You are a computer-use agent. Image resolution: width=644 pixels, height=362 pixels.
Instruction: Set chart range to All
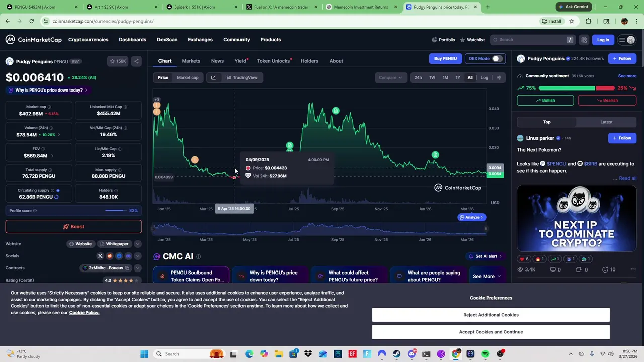tap(470, 77)
